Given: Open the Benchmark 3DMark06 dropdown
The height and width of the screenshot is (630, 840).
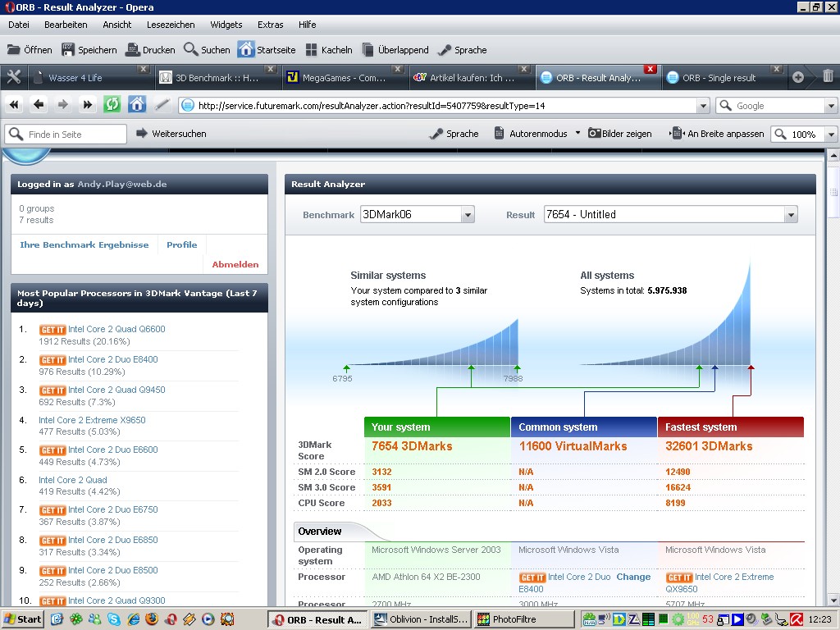Looking at the screenshot, I should click(418, 215).
